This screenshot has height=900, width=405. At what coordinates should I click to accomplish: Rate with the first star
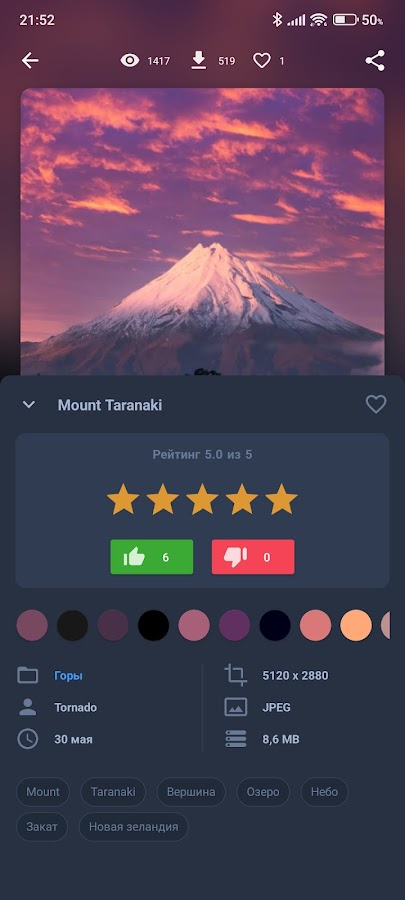pos(123,499)
